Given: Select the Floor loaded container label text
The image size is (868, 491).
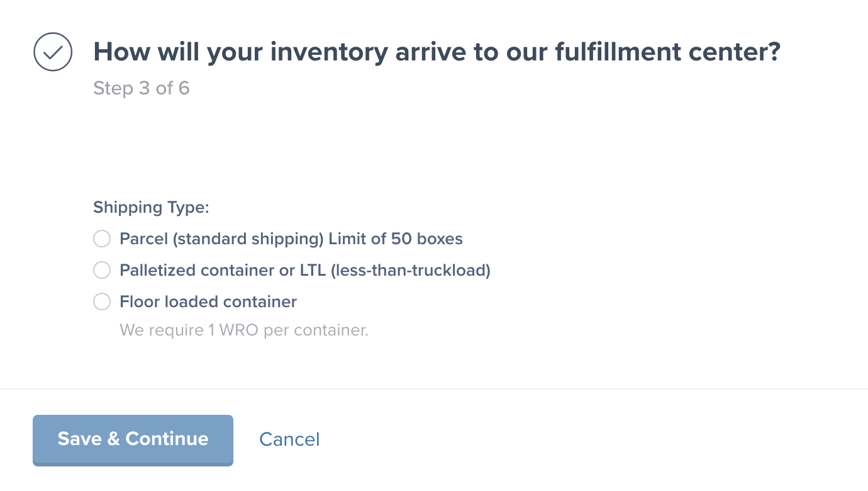Looking at the screenshot, I should pos(208,302).
